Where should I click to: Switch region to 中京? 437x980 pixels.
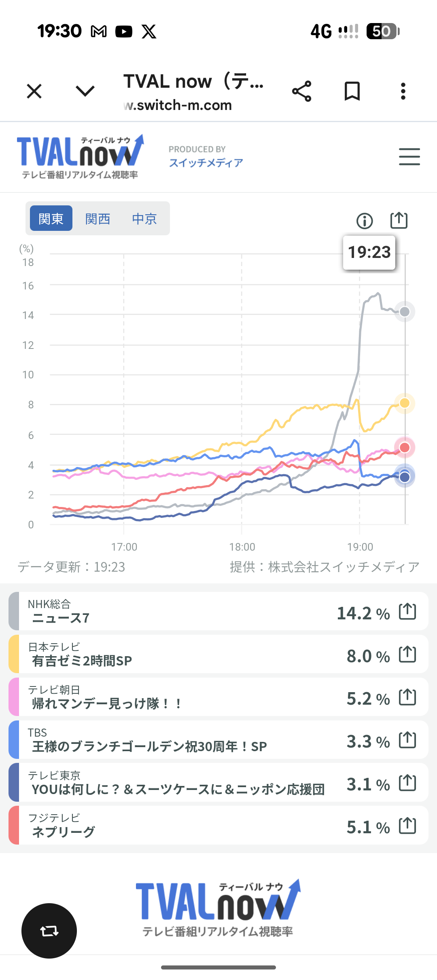click(x=144, y=219)
